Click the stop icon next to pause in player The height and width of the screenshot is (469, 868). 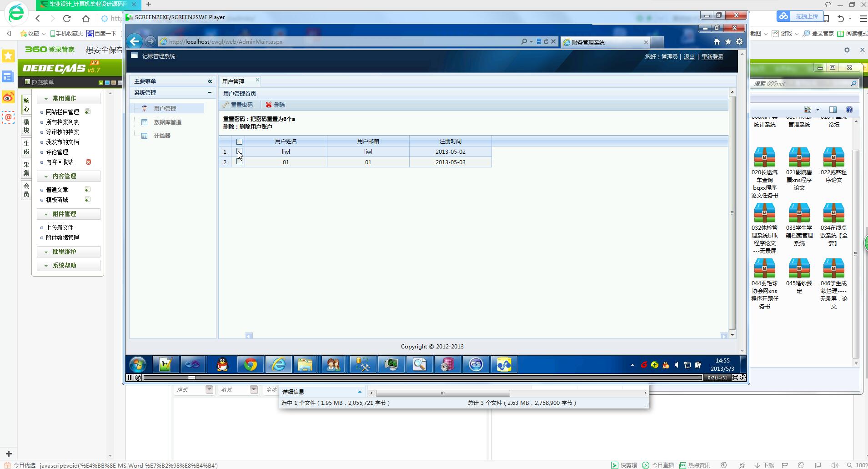138,378
